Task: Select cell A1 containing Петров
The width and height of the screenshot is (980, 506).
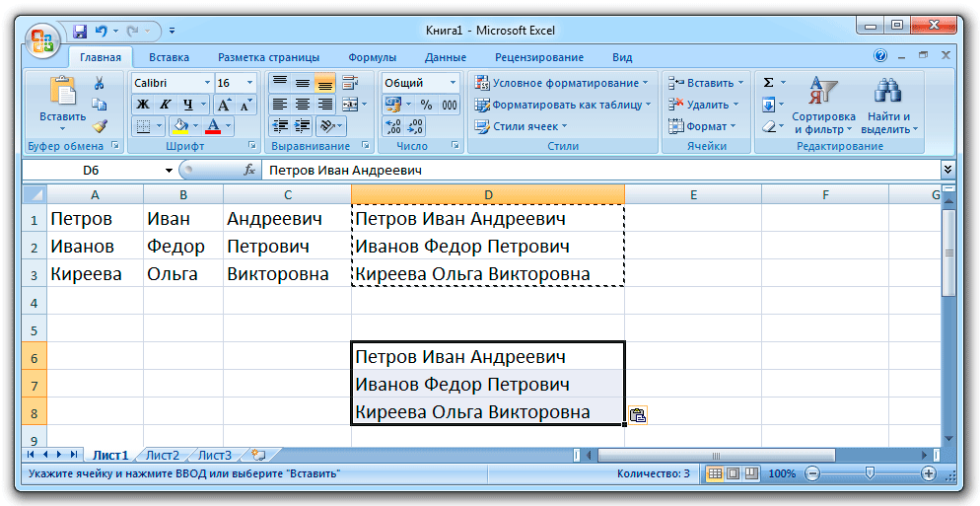Action: coord(95,218)
